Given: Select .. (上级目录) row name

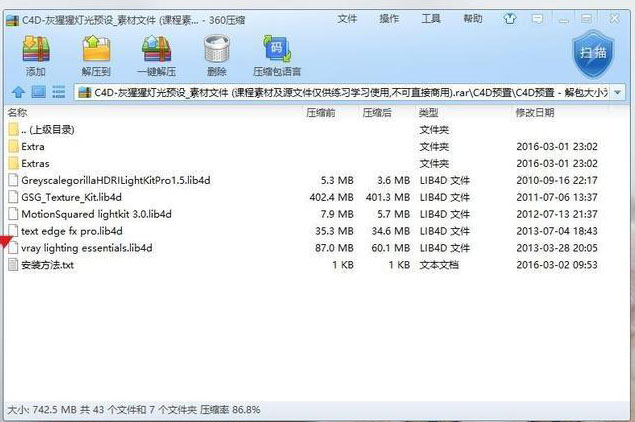Looking at the screenshot, I should click(48, 130).
